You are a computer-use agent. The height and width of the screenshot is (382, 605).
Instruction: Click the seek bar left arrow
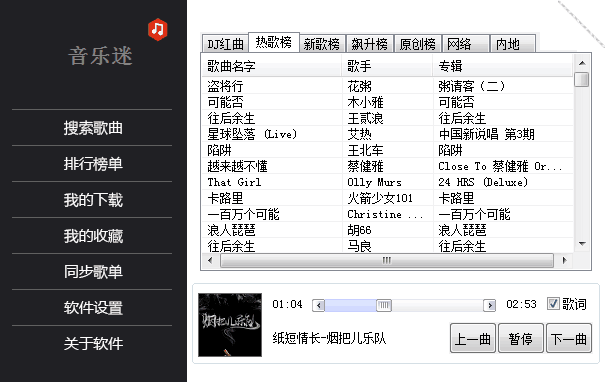(x=318, y=306)
